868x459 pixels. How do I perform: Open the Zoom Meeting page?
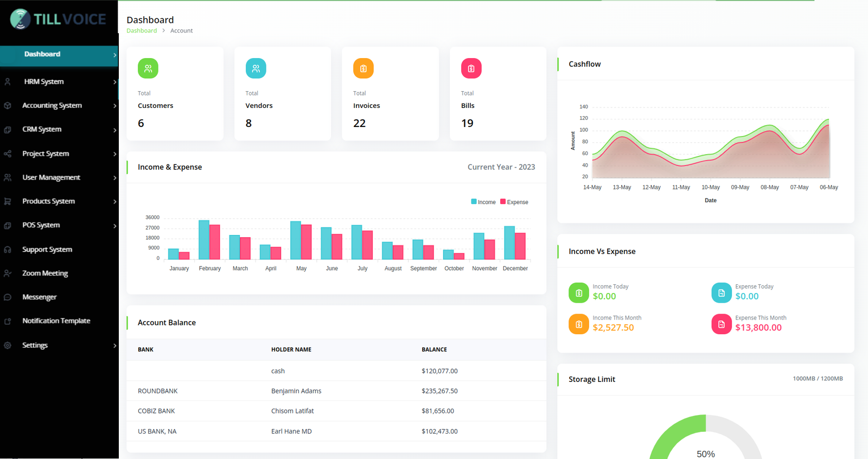tap(45, 273)
